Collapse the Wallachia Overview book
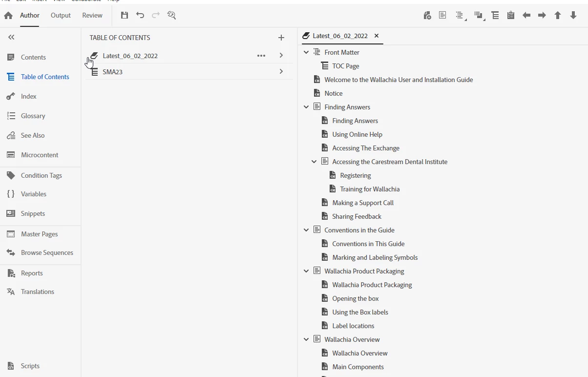 pyautogui.click(x=306, y=339)
